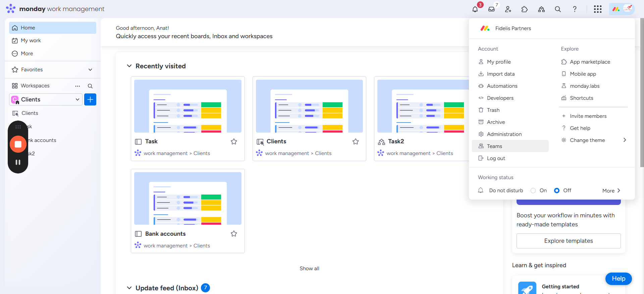The width and height of the screenshot is (644, 294).
Task: Select Teams from the account menu
Action: pos(494,146)
